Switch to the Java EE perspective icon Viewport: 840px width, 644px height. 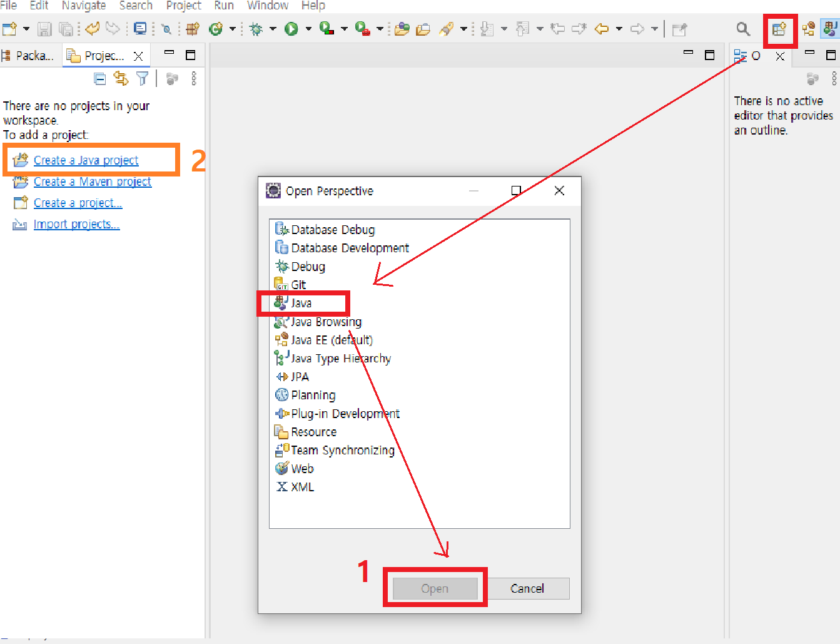pyautogui.click(x=809, y=29)
